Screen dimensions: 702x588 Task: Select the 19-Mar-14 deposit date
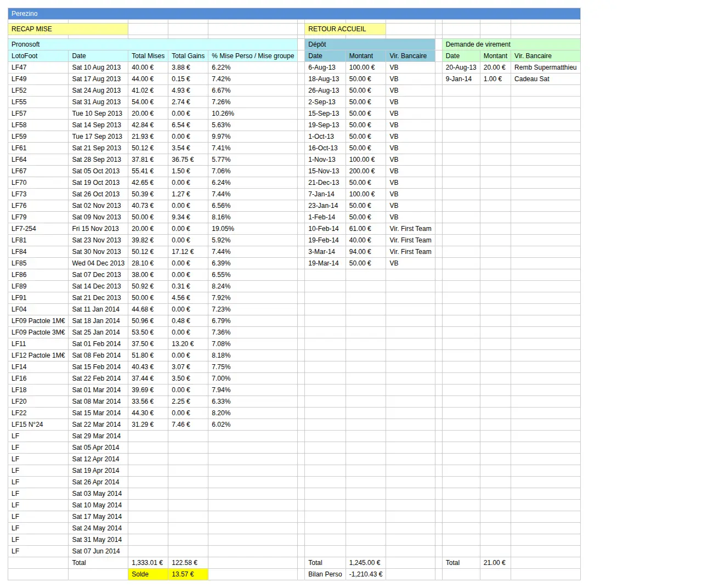coord(325,263)
